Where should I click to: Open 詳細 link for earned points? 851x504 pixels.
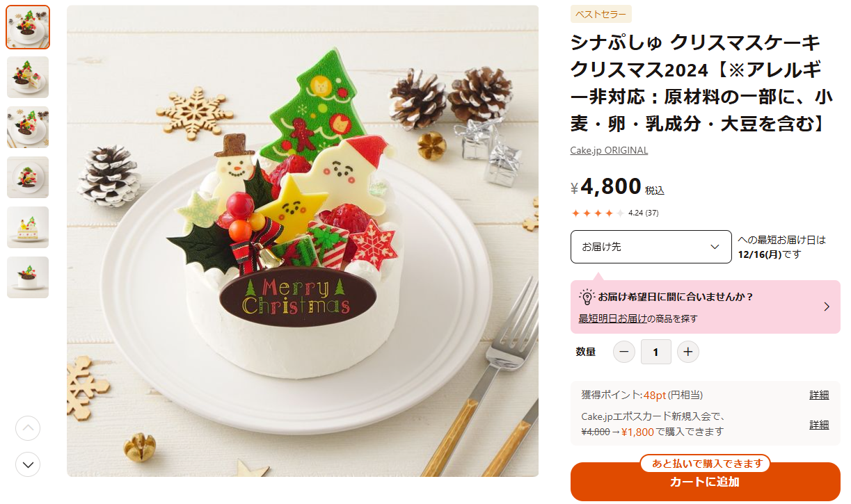[x=819, y=395]
